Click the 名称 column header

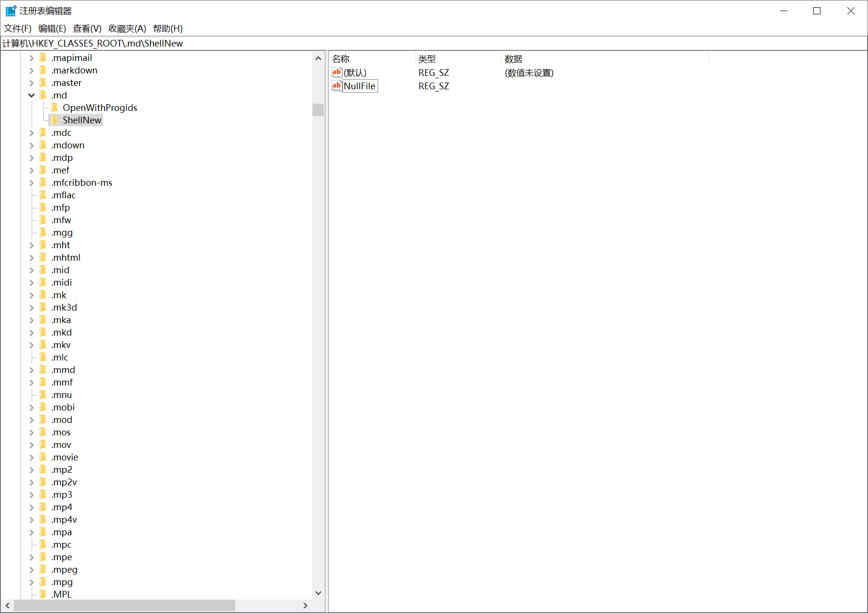341,59
